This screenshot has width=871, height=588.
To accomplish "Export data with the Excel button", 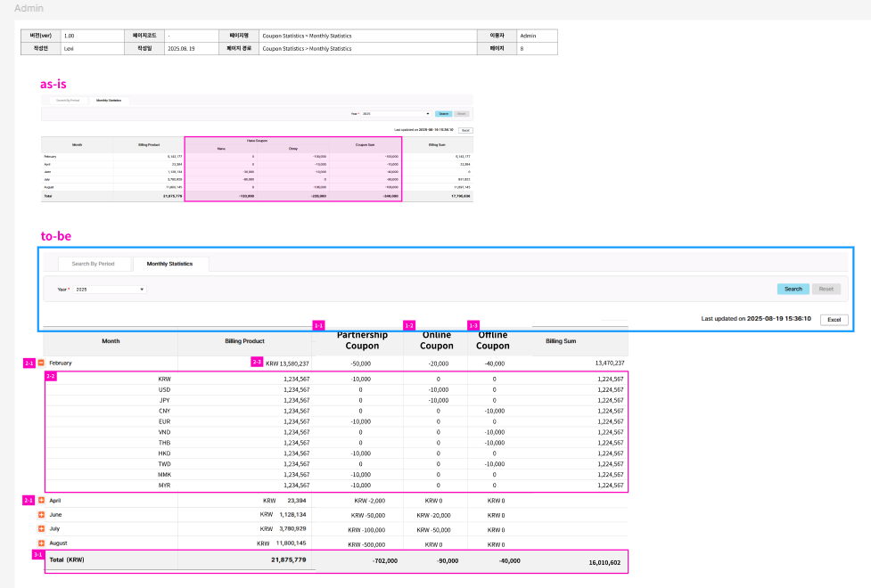I will tap(834, 319).
